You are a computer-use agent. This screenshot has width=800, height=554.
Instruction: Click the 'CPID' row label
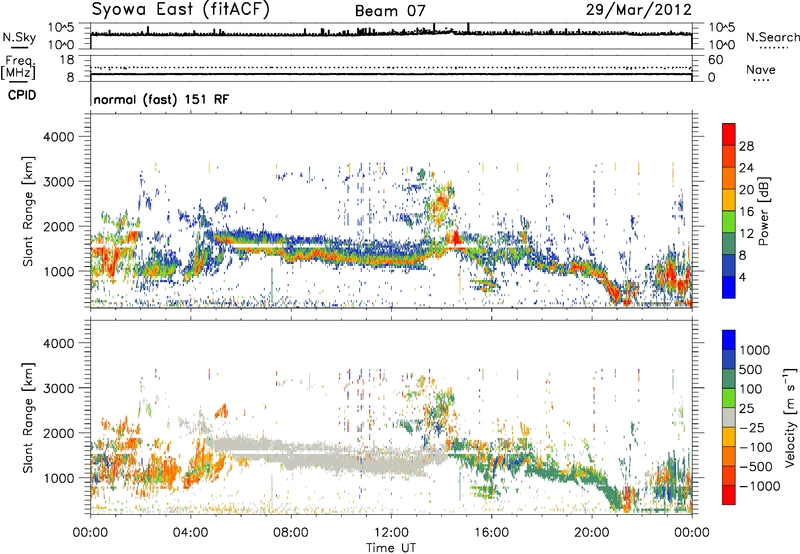(x=22, y=95)
